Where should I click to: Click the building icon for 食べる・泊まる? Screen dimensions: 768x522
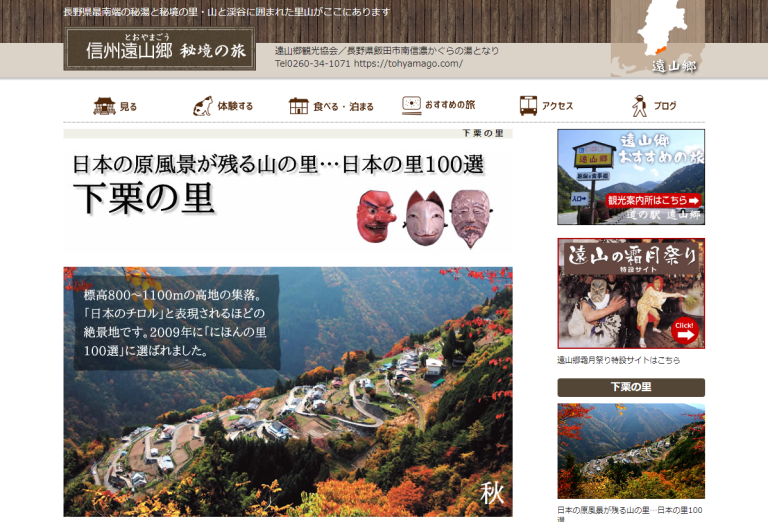pyautogui.click(x=299, y=106)
